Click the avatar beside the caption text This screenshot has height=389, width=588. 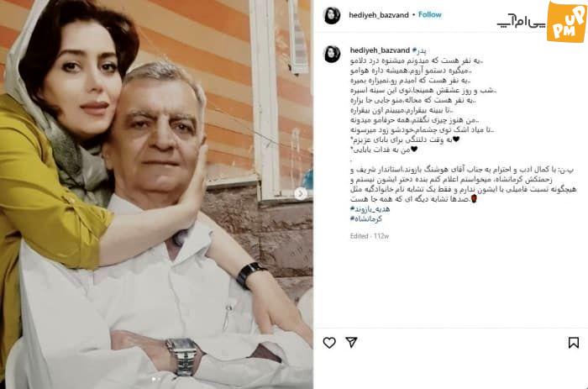[x=332, y=54]
